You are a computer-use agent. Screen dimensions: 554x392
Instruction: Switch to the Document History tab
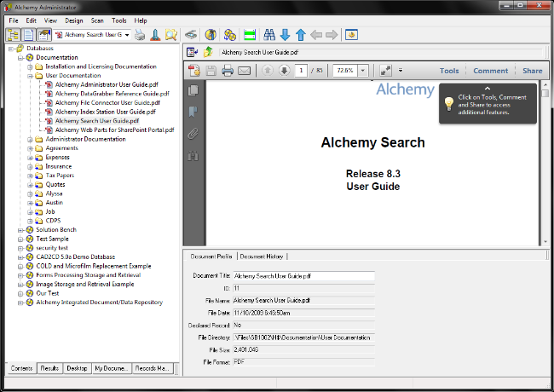tap(262, 257)
